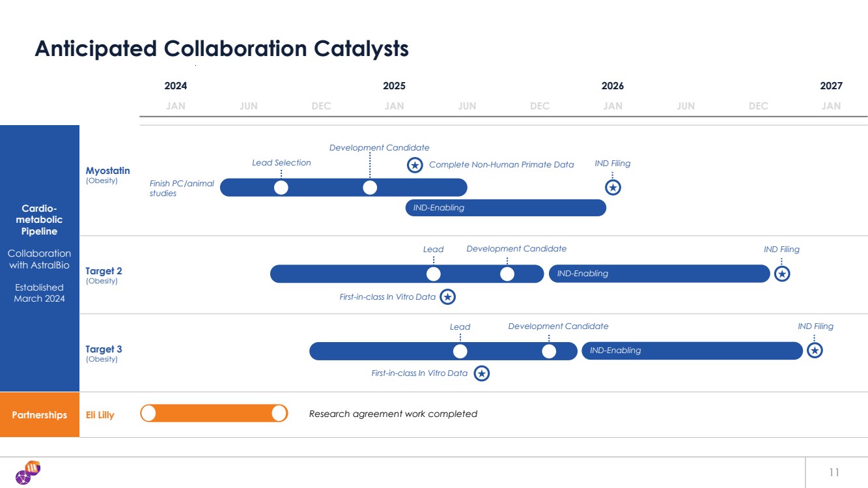This screenshot has height=488, width=868.
Task: Click the star beside Complete Non-Human Primate Data
Action: (x=415, y=165)
